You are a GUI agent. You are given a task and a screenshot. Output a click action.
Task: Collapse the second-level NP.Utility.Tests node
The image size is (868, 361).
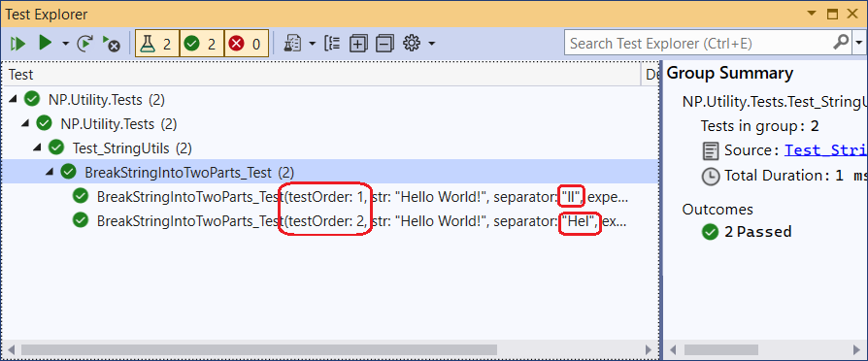pos(25,124)
